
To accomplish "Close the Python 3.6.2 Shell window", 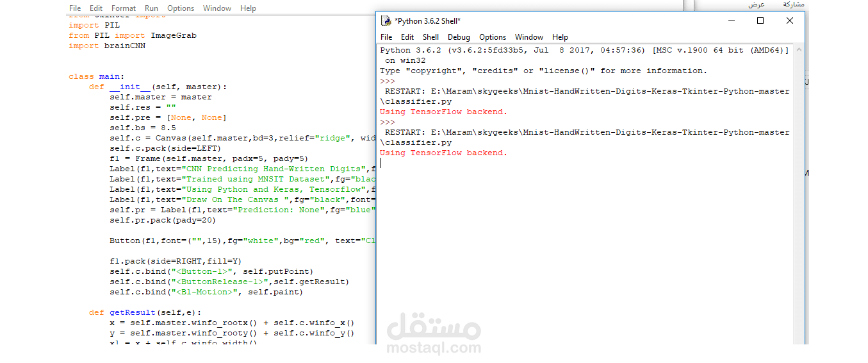I will 790,21.
